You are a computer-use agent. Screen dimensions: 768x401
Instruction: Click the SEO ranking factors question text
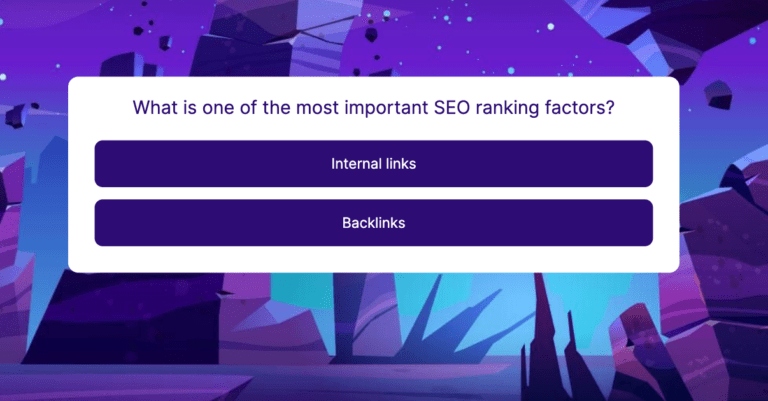(373, 107)
